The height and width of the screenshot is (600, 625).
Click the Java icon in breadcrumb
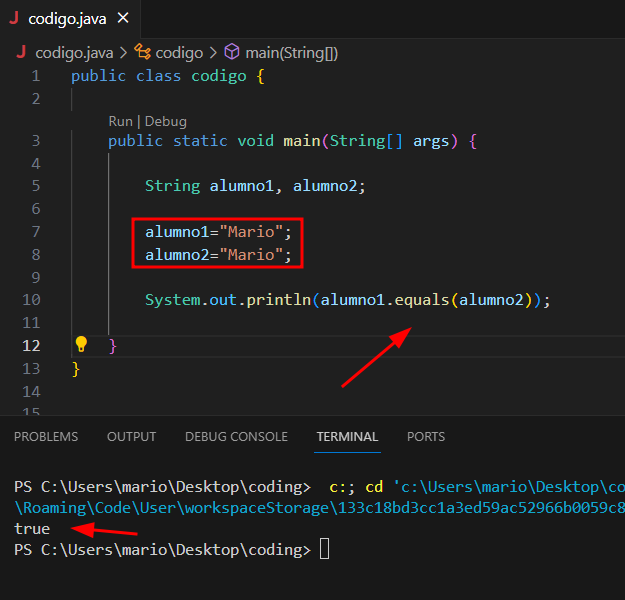point(22,52)
